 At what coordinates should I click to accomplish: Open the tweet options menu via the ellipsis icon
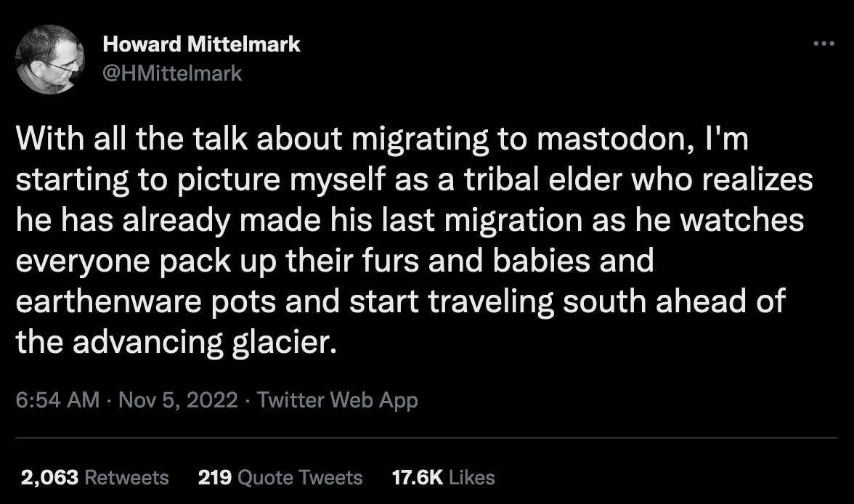point(826,44)
